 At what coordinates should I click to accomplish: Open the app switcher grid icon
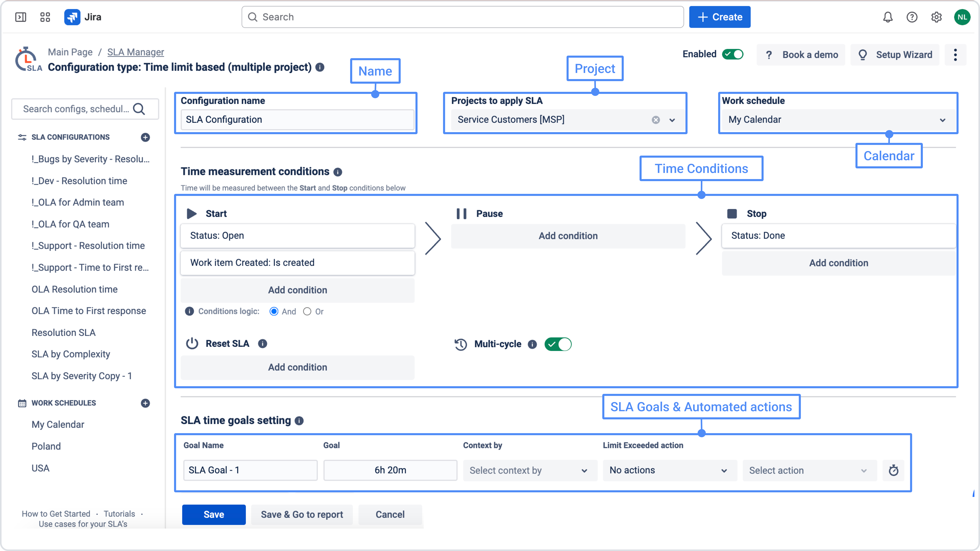[x=45, y=17]
